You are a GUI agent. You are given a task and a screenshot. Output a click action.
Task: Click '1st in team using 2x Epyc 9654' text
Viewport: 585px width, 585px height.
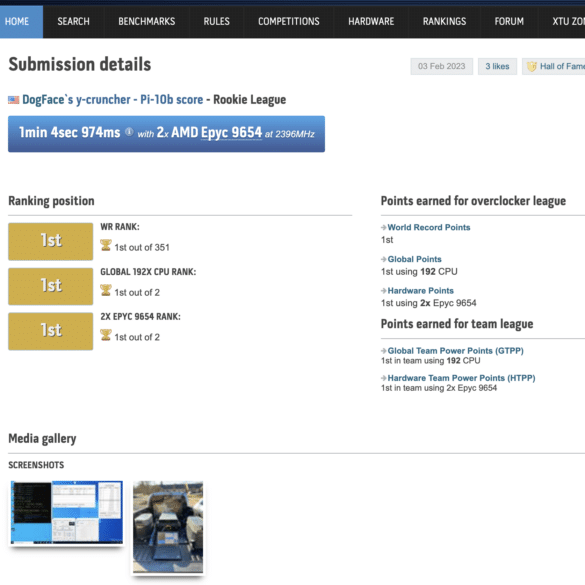coord(439,388)
